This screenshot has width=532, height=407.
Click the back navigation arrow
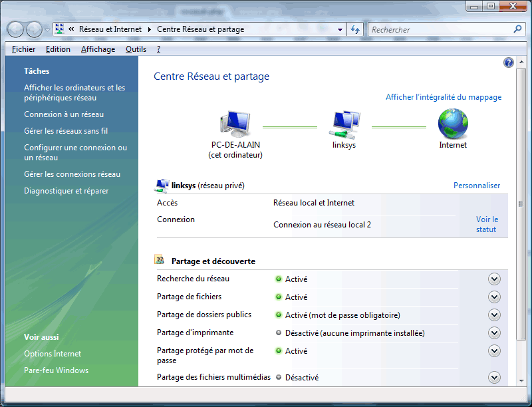pos(16,29)
